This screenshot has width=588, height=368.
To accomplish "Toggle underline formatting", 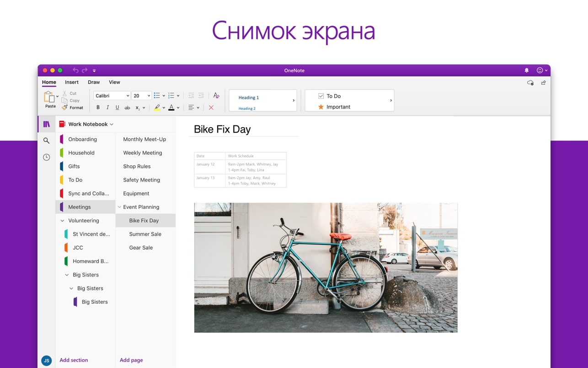I will point(117,107).
